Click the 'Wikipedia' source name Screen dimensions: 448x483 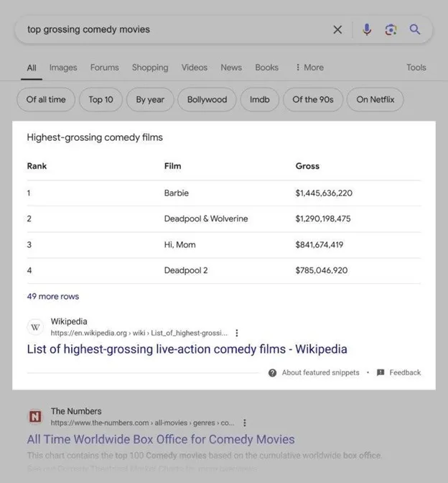pyautogui.click(x=69, y=321)
